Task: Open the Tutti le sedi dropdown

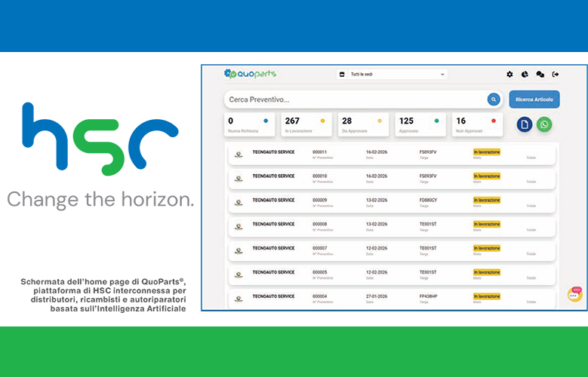Action: [x=392, y=74]
